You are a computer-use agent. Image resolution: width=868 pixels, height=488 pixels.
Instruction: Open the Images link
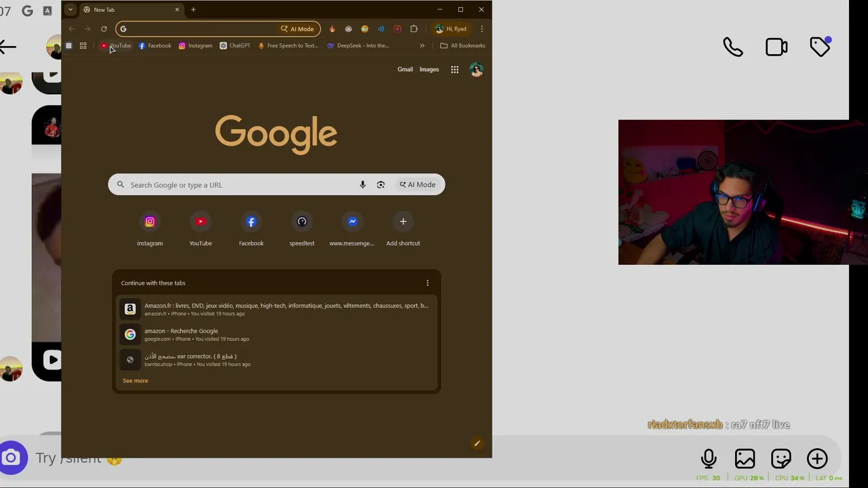(429, 69)
